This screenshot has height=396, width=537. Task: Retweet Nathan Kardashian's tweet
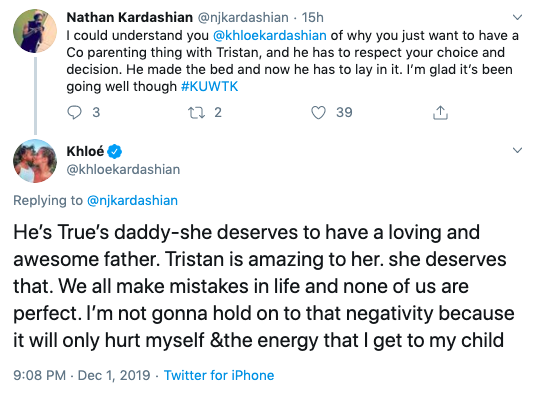[x=197, y=112]
